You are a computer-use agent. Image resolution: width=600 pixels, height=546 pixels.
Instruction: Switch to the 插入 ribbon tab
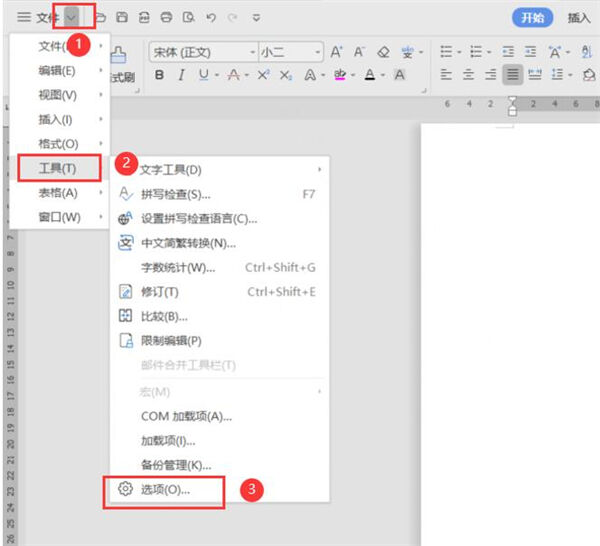click(x=579, y=18)
